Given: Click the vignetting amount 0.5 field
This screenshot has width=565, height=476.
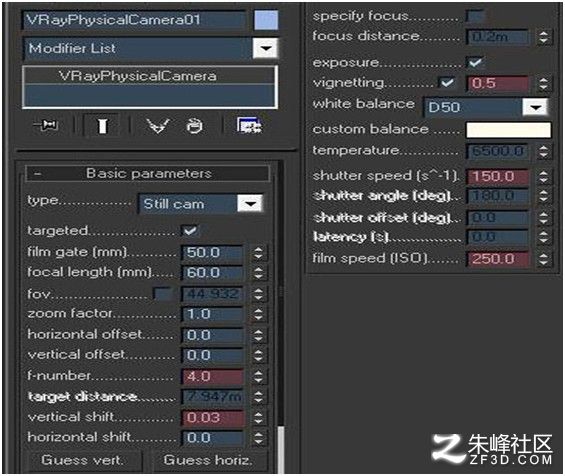Looking at the screenshot, I should point(498,83).
